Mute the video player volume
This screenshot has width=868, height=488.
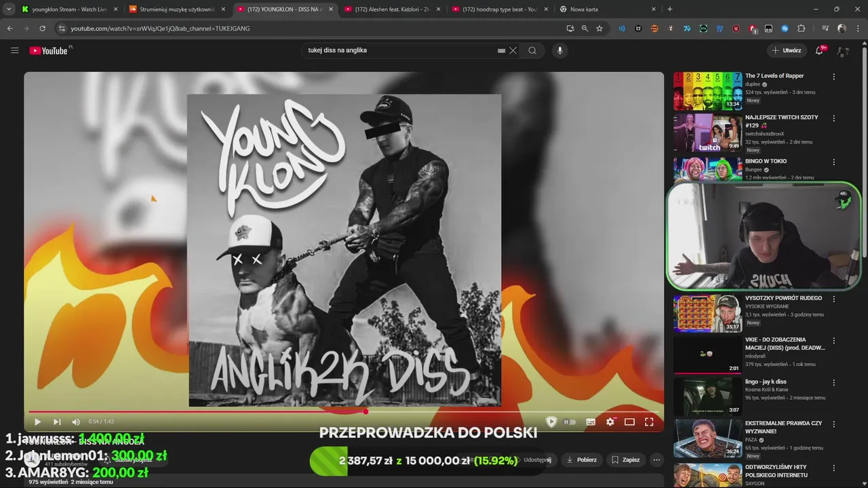pos(76,422)
